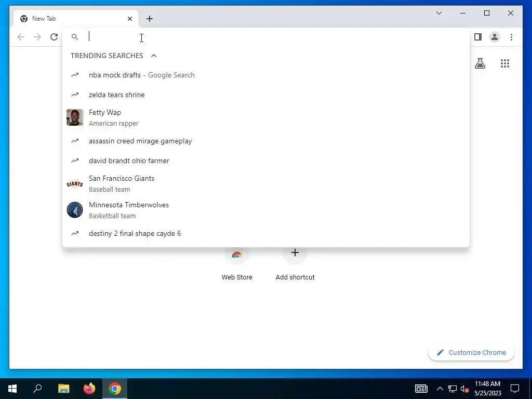Launch Firefox from the taskbar
The height and width of the screenshot is (399, 532).
[x=89, y=389]
